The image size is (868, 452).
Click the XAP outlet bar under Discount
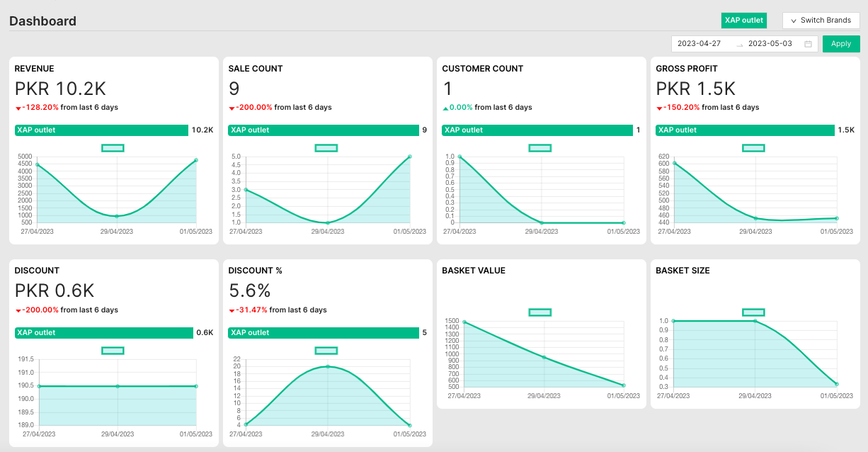(x=103, y=333)
